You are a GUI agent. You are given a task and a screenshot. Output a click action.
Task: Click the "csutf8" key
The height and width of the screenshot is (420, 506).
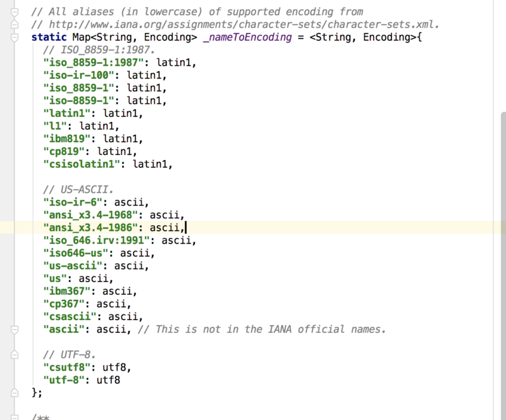[67, 367]
